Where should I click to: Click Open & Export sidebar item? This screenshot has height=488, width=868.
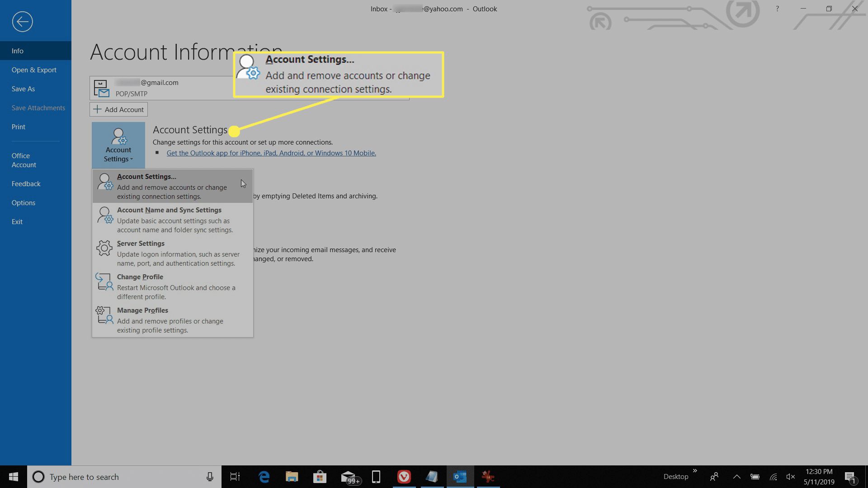pos(34,69)
